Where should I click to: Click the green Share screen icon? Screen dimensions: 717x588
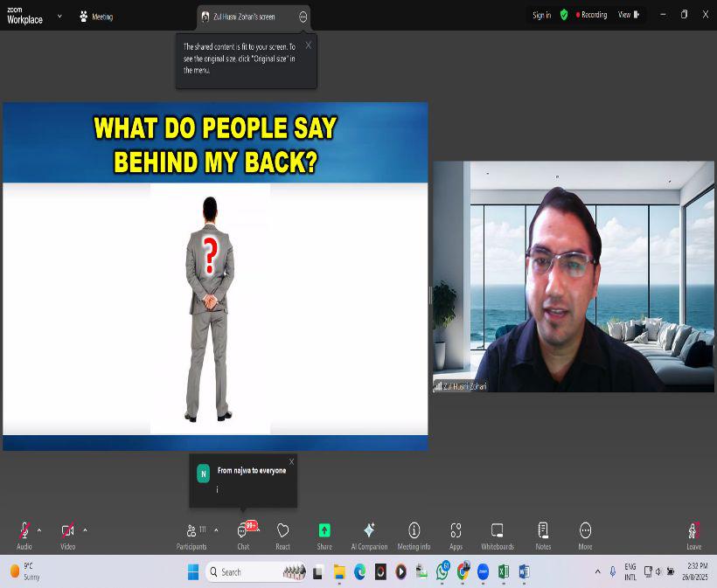click(x=324, y=530)
